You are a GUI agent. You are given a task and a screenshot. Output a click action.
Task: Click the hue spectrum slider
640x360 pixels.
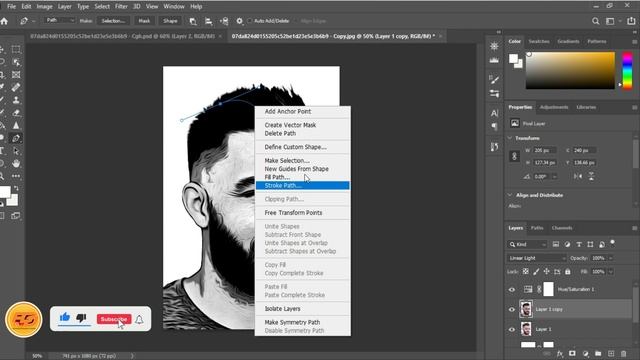tap(627, 70)
